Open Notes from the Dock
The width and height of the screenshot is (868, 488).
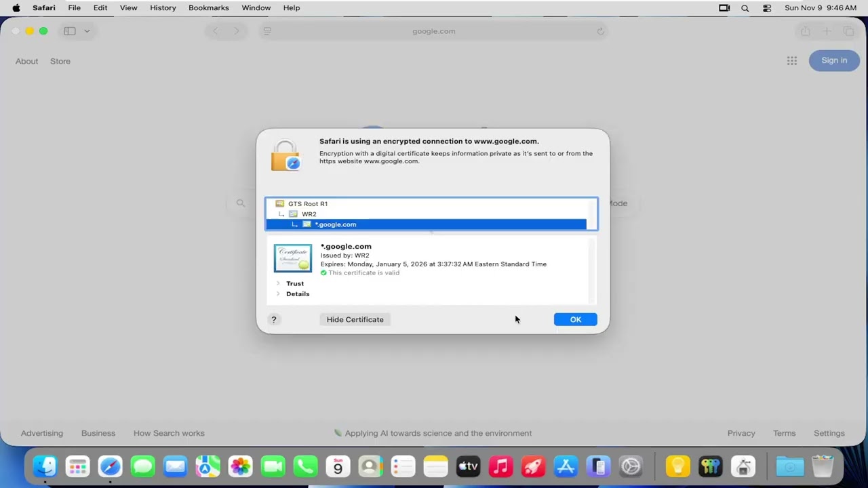(x=435, y=466)
